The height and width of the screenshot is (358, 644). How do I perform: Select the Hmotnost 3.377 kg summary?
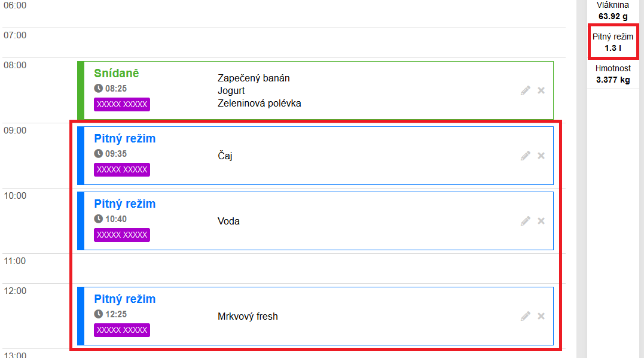click(x=613, y=74)
